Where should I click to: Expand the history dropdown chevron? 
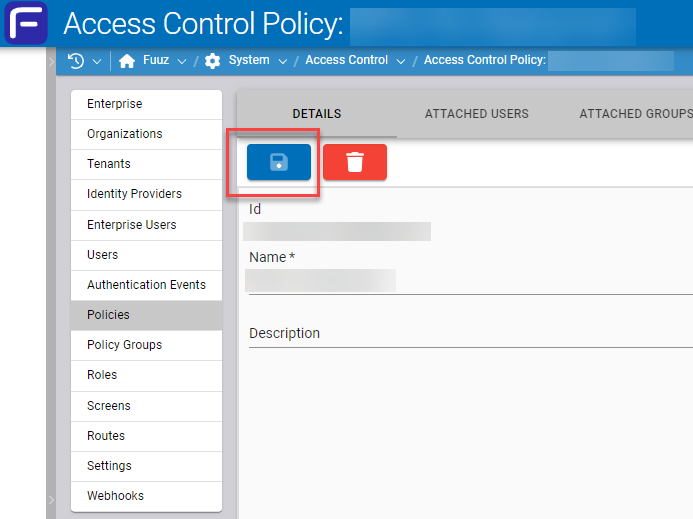click(97, 61)
